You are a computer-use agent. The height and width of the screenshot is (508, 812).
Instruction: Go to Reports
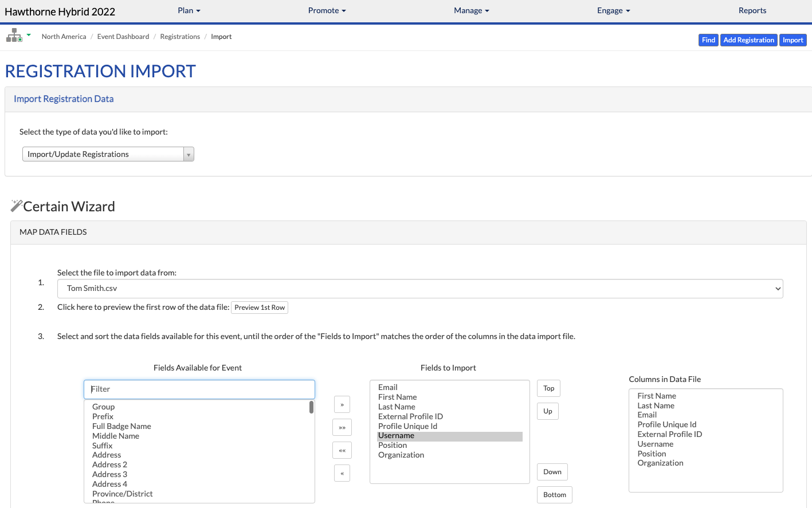[752, 10]
